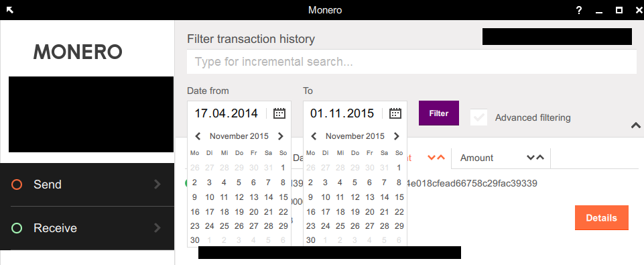Sort by the orange descending arrow
The width and height of the screenshot is (644, 265).
(x=432, y=158)
